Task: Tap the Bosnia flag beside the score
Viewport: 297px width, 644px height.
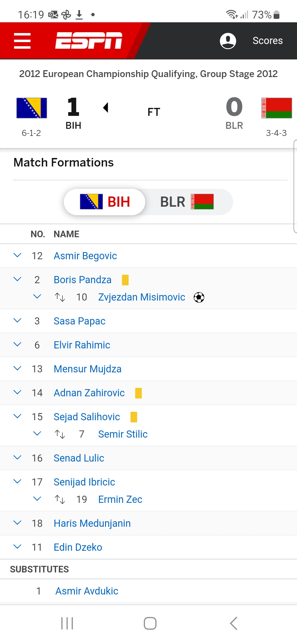Action: click(x=32, y=108)
